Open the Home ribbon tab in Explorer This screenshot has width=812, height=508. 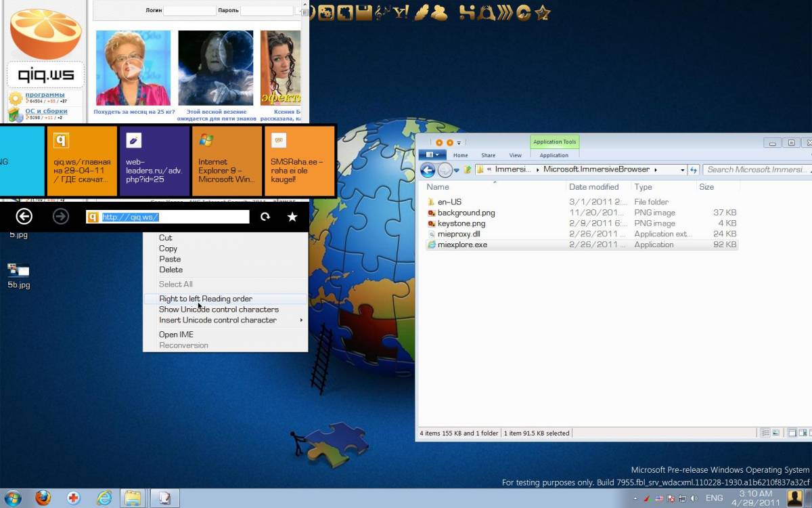(x=460, y=155)
